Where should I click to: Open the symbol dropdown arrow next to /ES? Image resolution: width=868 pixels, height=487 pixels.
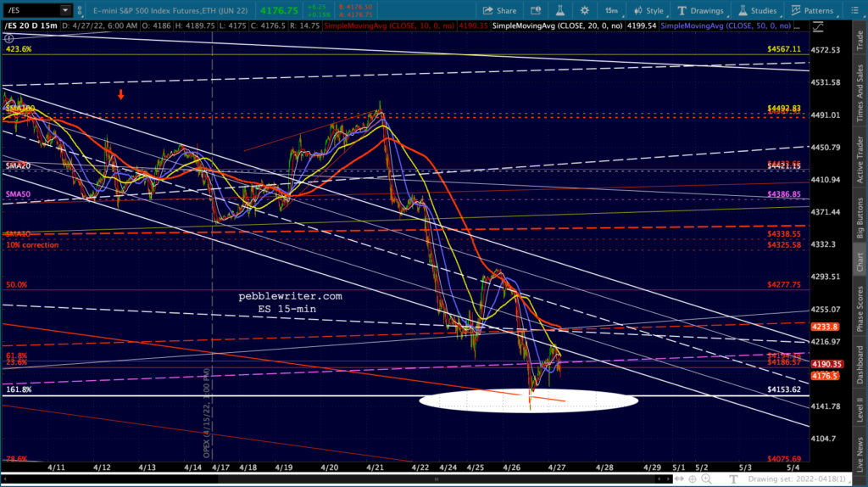pyautogui.click(x=65, y=10)
